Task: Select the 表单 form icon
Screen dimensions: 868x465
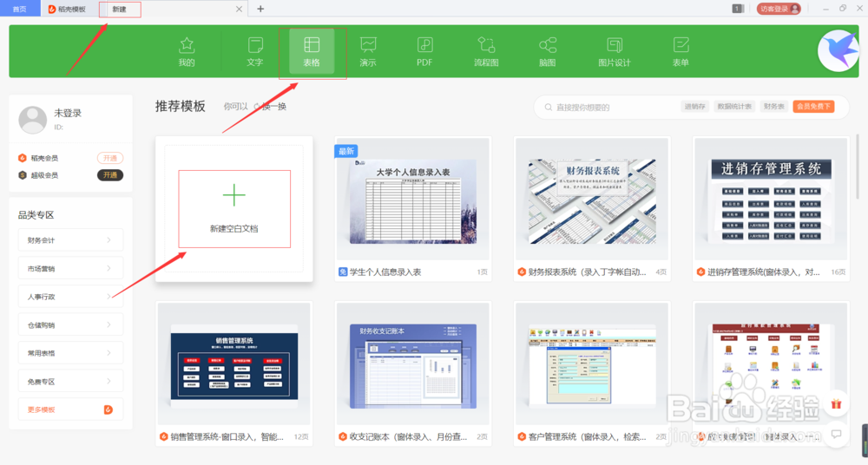Action: pyautogui.click(x=681, y=45)
